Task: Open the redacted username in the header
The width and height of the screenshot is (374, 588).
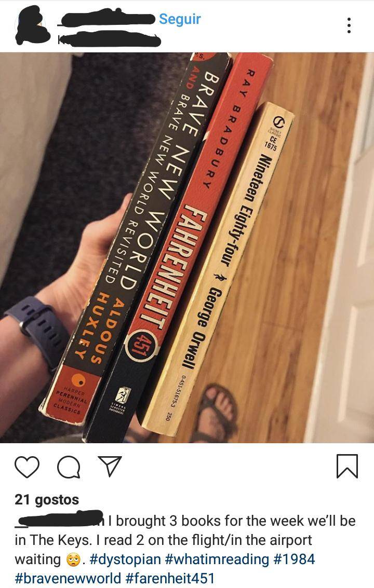Action: pos(108,18)
